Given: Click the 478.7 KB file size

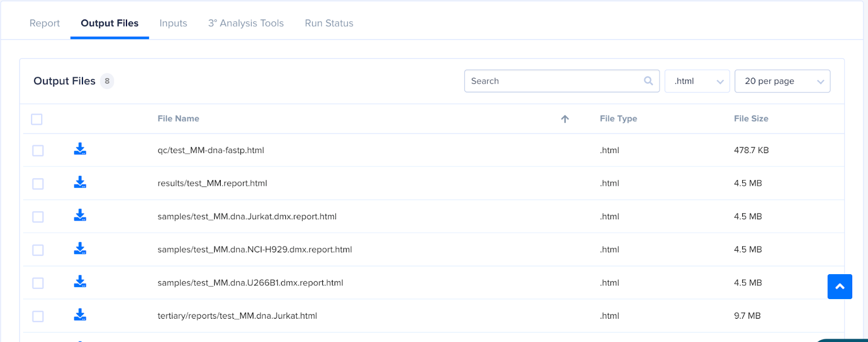Looking at the screenshot, I should (x=751, y=150).
